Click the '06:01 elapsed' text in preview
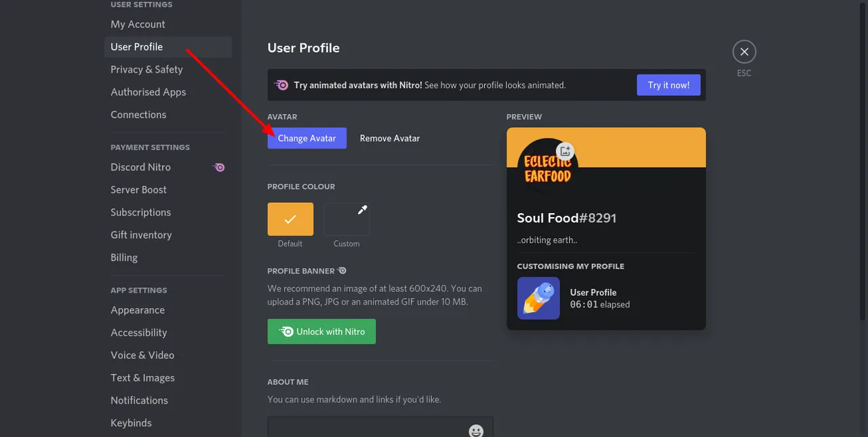 point(600,305)
